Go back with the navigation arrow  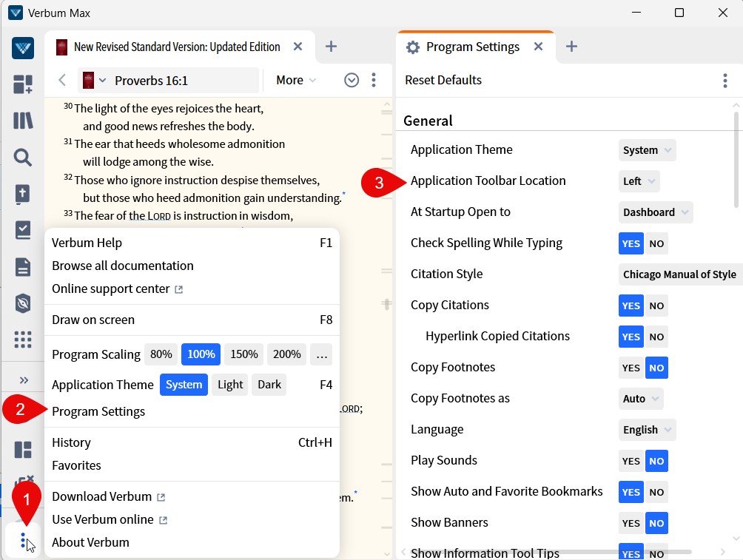tap(62, 80)
